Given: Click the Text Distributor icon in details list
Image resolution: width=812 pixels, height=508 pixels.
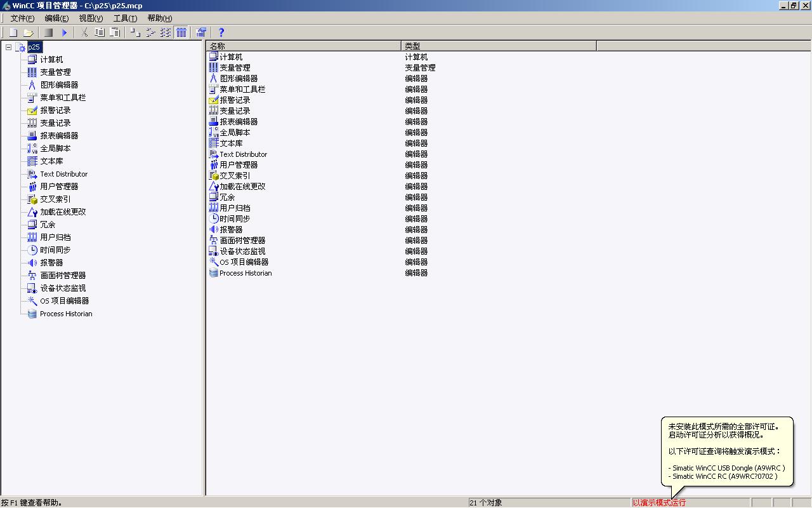Looking at the screenshot, I should tap(213, 154).
